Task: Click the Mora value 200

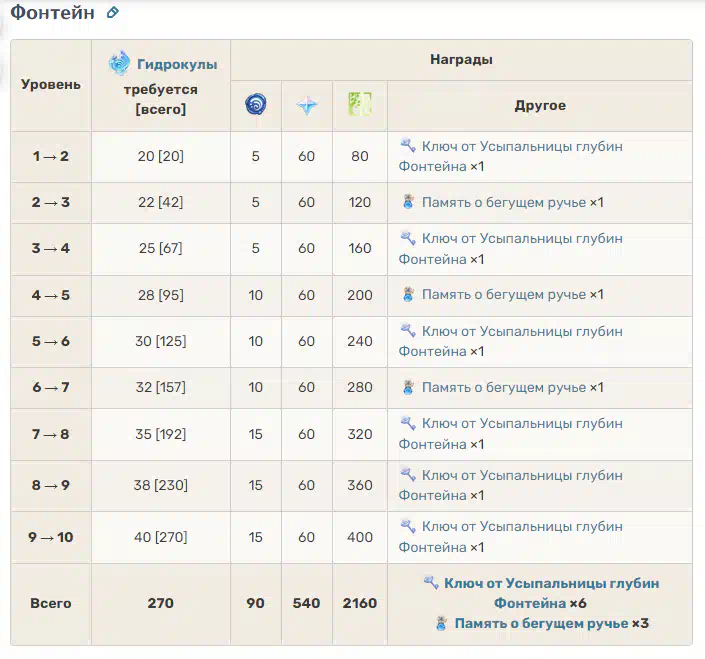Action: pos(360,295)
